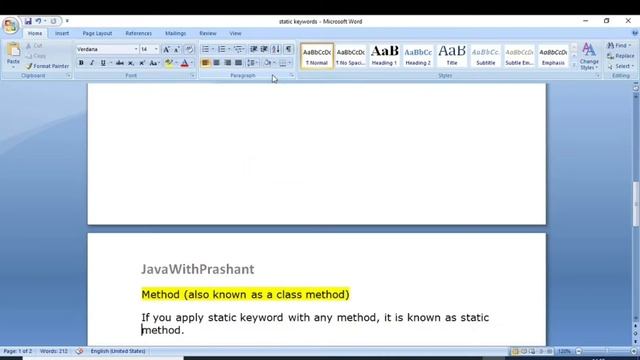This screenshot has height=360, width=640.
Task: Open the Office button menu
Action: click(10, 25)
